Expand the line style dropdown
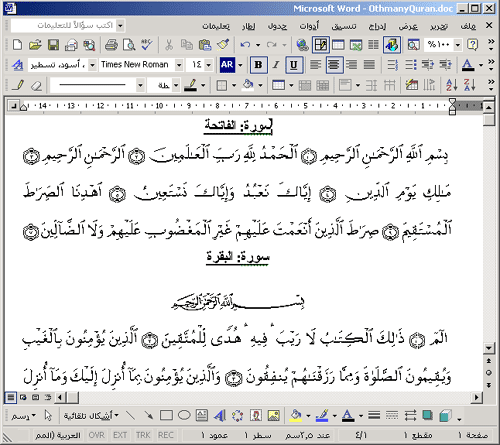This screenshot has width=500, height=445. point(140,85)
